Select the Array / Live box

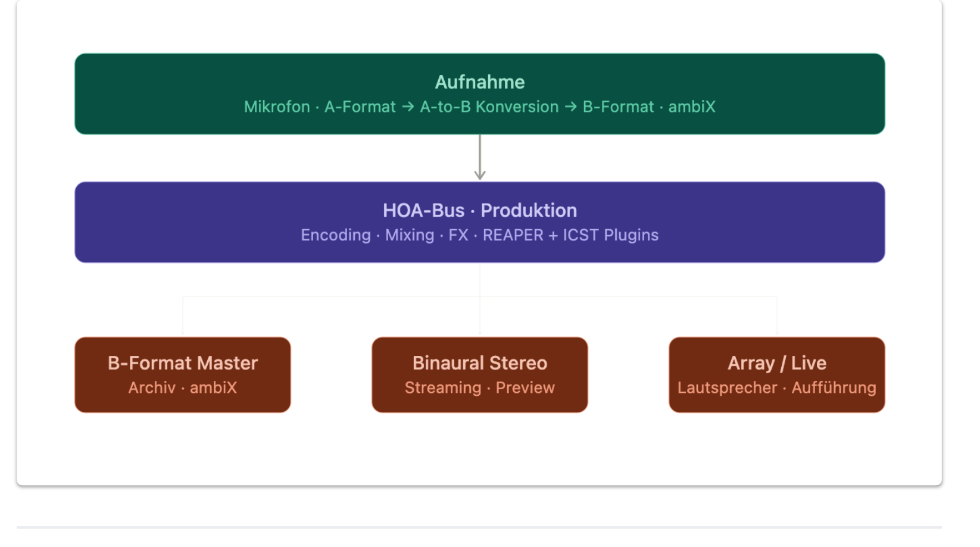(776, 375)
